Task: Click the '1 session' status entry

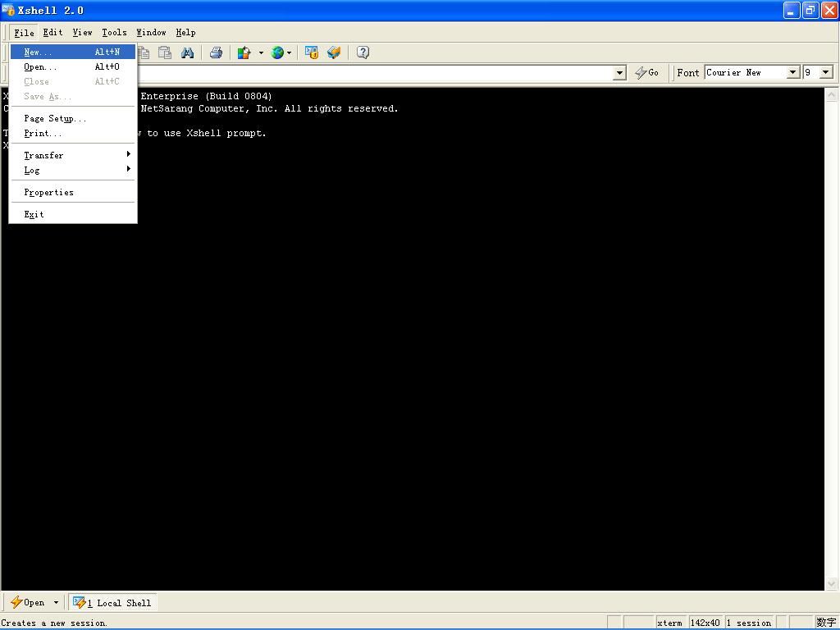Action: coord(749,623)
